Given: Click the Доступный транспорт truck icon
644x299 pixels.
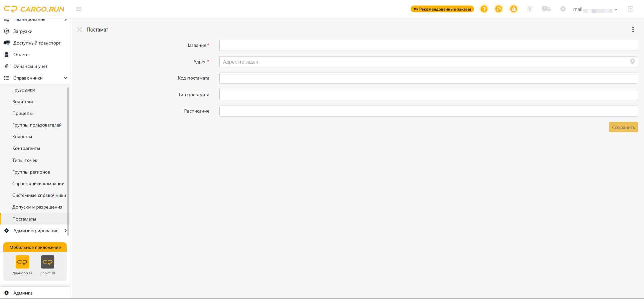Looking at the screenshot, I should click(x=6, y=43).
